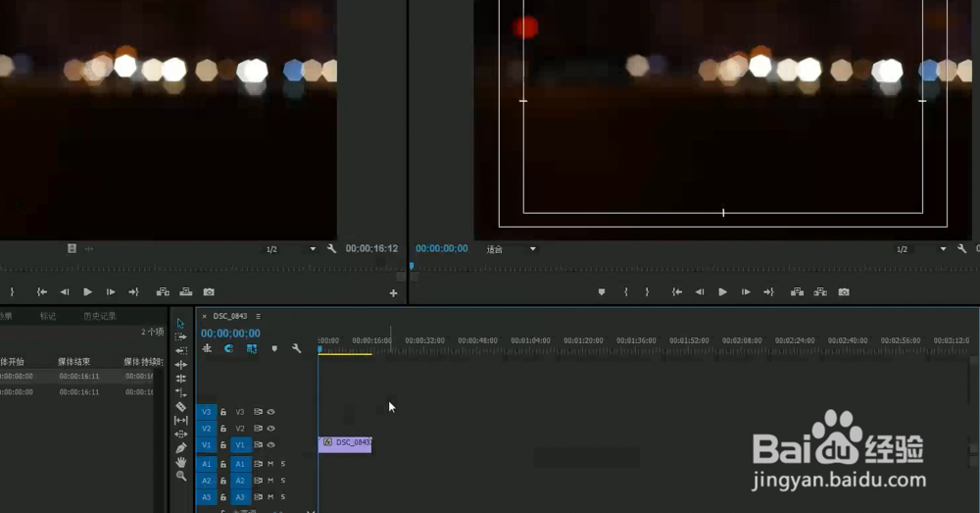Viewport: 980px width, 513px height.
Task: Toggle V3 track output eye
Action: pyautogui.click(x=271, y=412)
